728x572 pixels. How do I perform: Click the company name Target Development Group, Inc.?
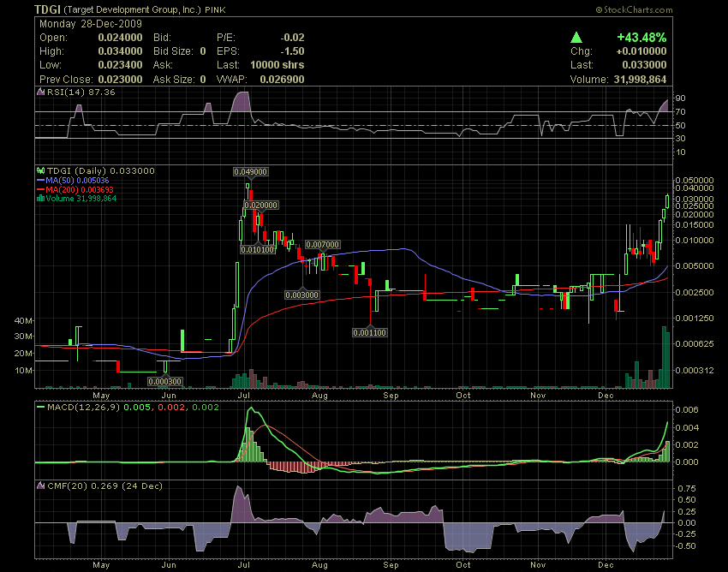click(132, 9)
